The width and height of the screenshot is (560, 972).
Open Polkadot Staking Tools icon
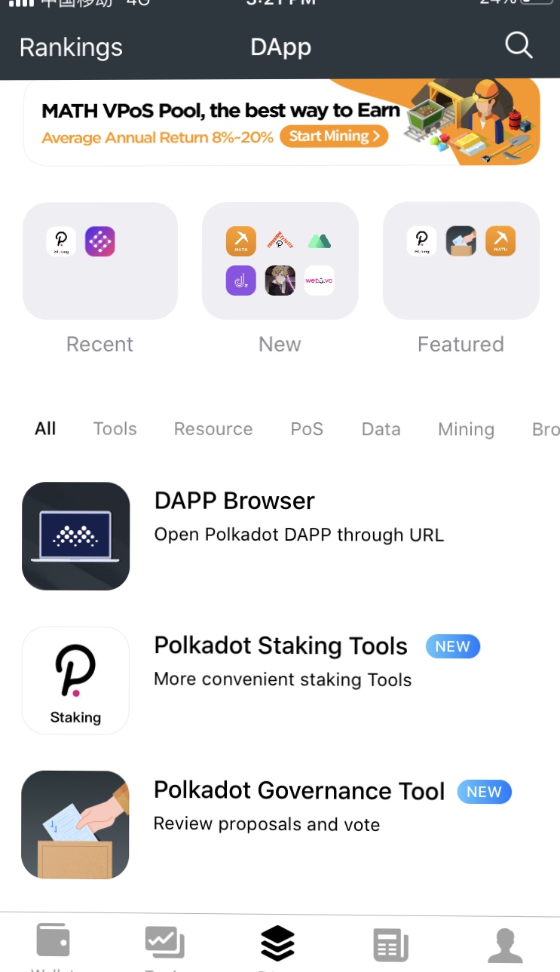[75, 680]
